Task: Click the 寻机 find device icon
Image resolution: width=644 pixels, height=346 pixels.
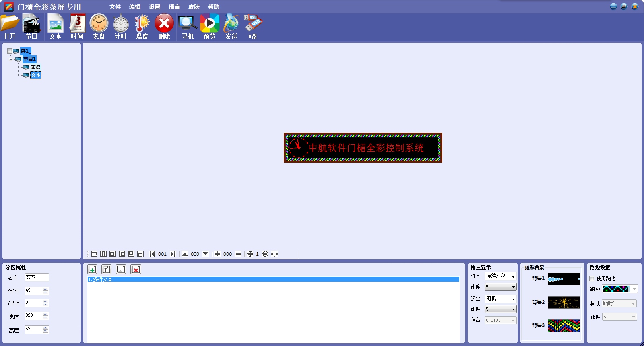Action: pos(188,27)
